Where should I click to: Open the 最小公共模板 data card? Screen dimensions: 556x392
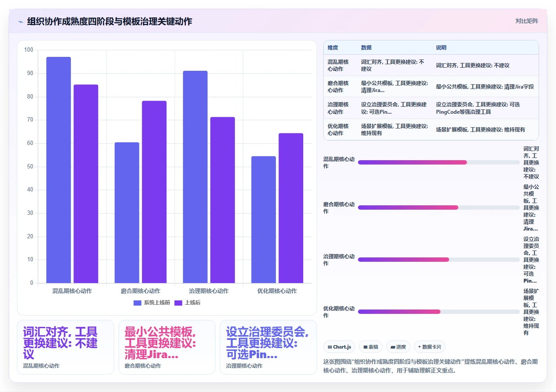click(167, 347)
